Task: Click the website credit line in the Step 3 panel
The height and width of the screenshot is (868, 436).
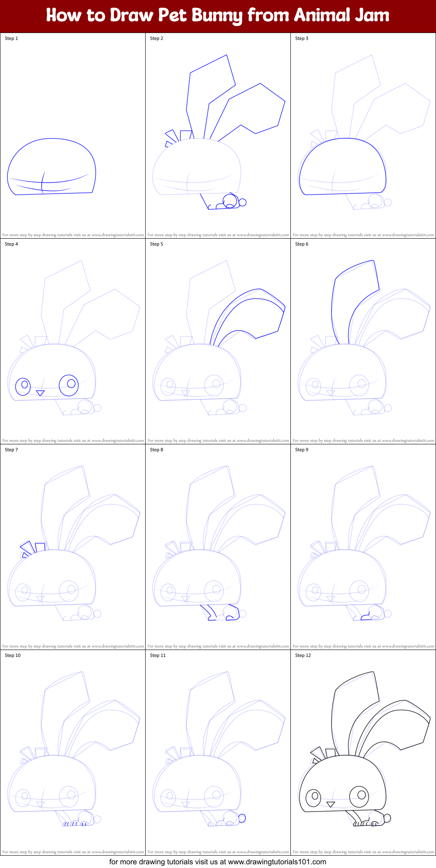Action: click(x=363, y=235)
